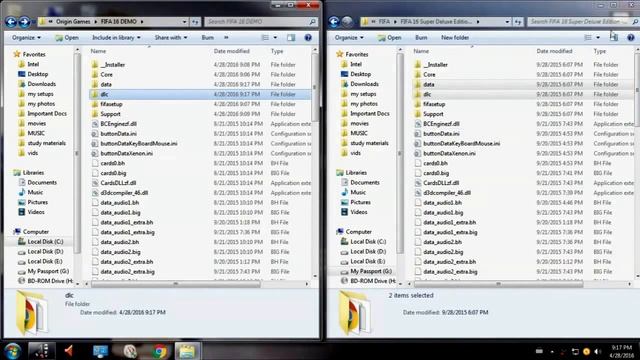Go back in left FIFA 16 DEMO window
Viewport: 640px width, 360px height.
click(x=11, y=22)
